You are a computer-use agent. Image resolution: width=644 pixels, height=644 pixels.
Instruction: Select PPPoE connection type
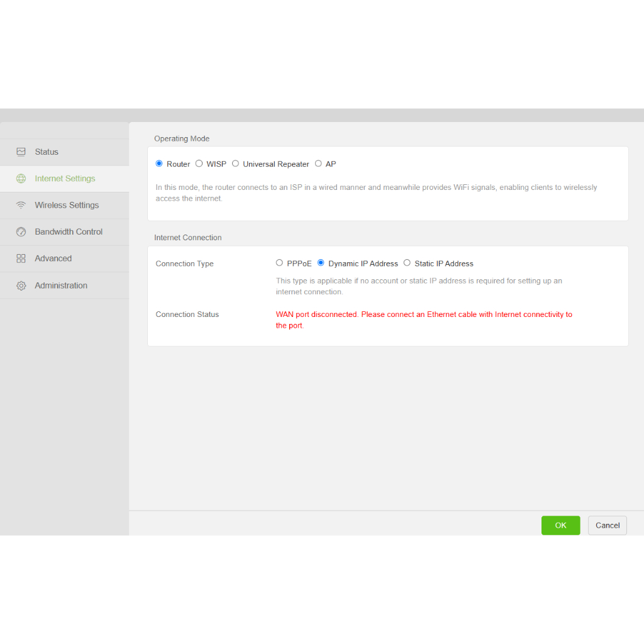(x=280, y=263)
